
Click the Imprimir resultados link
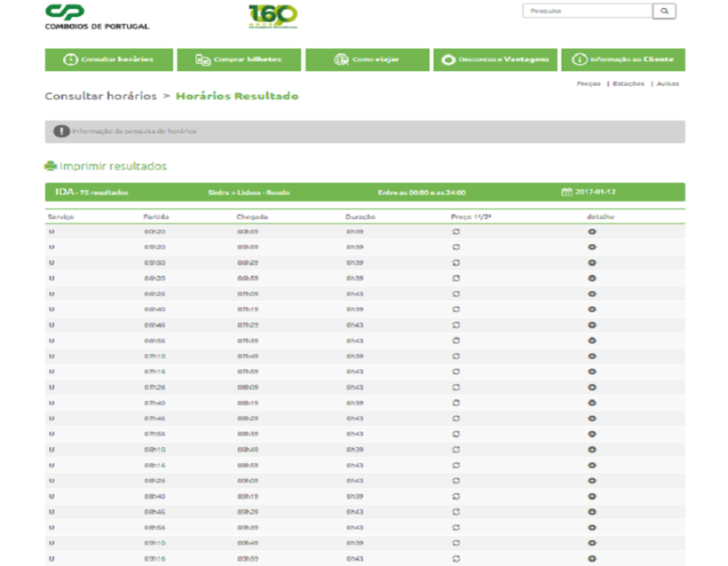click(x=113, y=166)
